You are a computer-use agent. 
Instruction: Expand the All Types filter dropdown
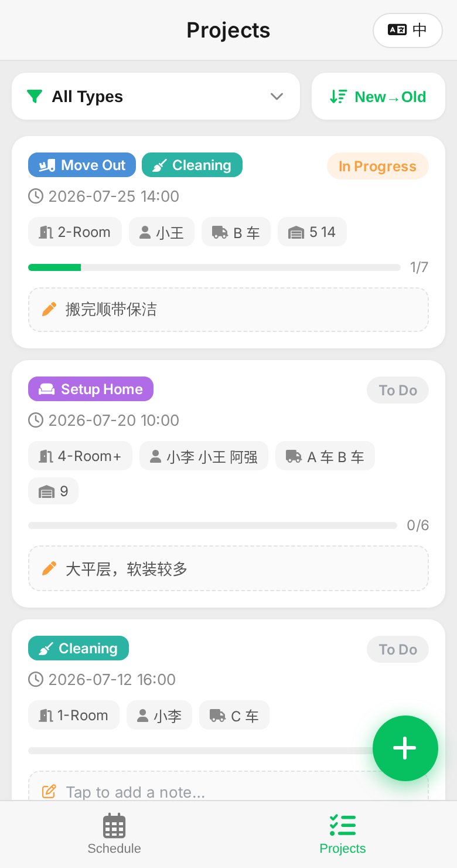pyautogui.click(x=156, y=96)
